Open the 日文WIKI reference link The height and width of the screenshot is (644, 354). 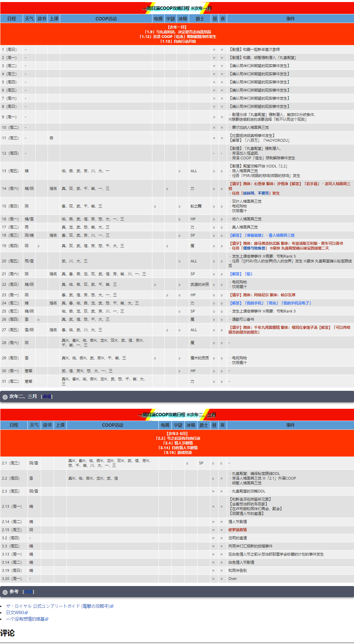coord(15,612)
